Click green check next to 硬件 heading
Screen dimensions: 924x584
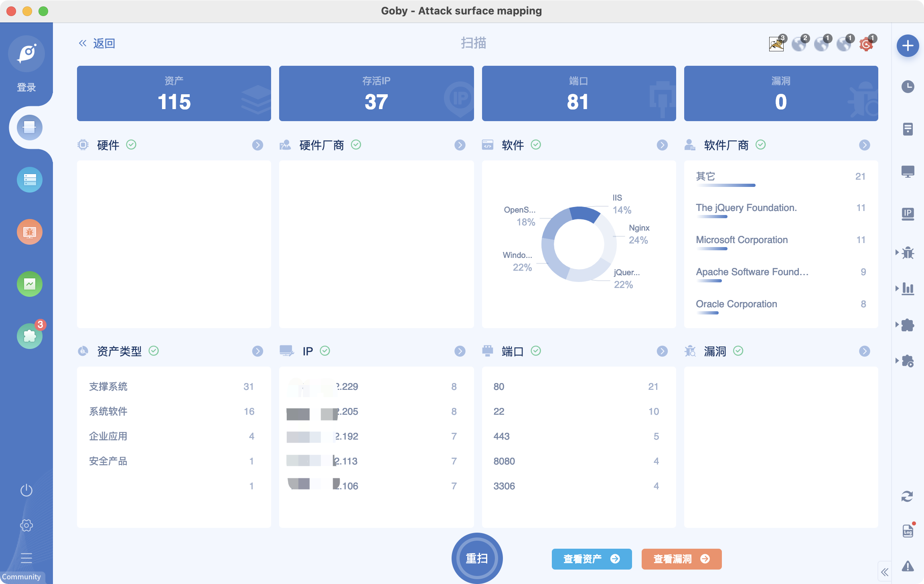click(131, 144)
